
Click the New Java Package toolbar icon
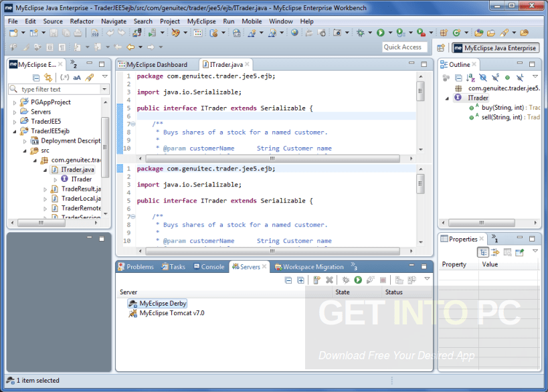pos(444,33)
